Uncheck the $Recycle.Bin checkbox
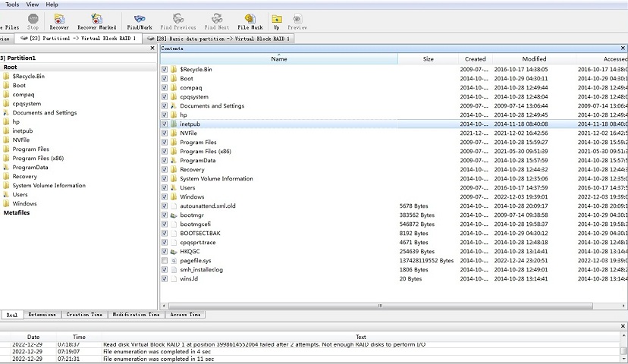Image resolution: width=628 pixels, height=364 pixels. [x=165, y=69]
